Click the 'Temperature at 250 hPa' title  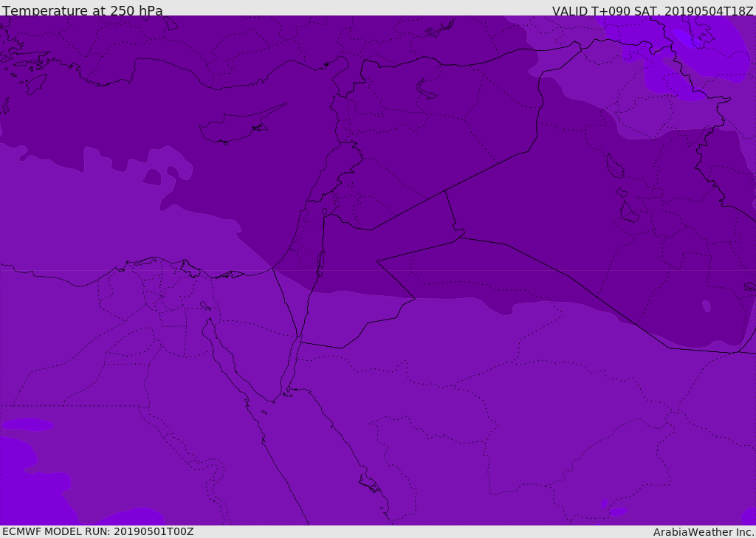tap(83, 10)
